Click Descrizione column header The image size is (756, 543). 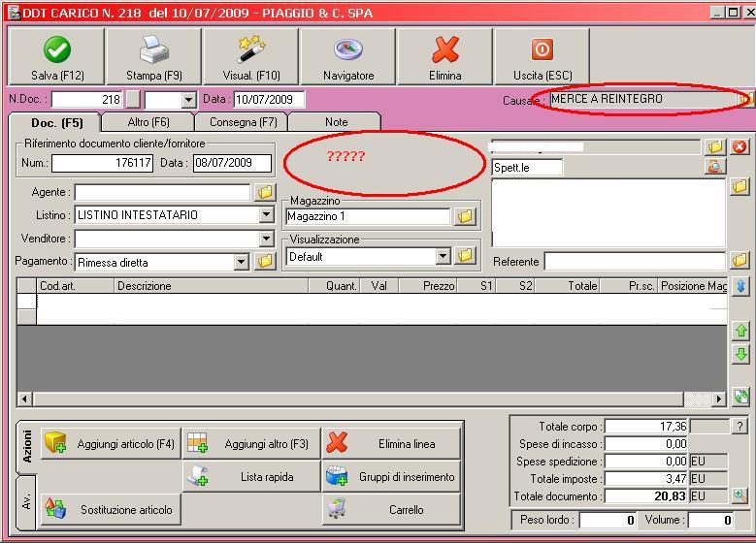[212, 286]
